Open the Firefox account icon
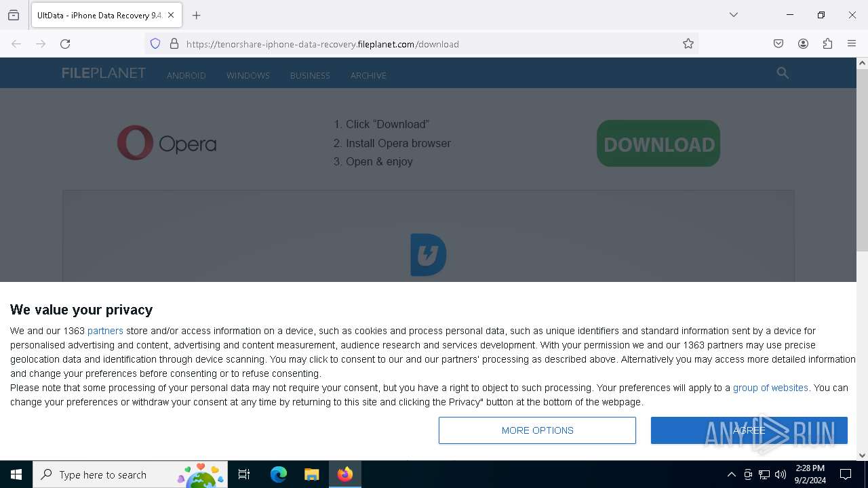This screenshot has width=868, height=488. pos(803,44)
